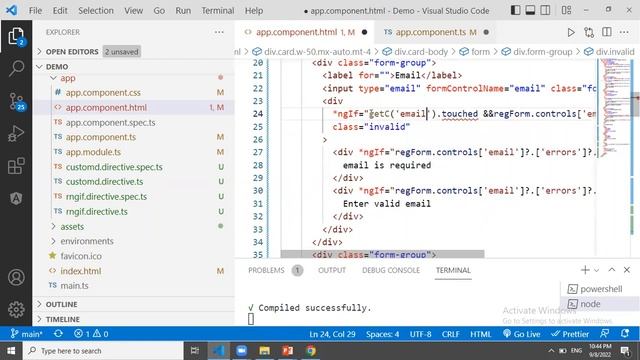The height and width of the screenshot is (360, 640).
Task: Click the Open Changes icon in editor toolbar
Action: (x=589, y=32)
